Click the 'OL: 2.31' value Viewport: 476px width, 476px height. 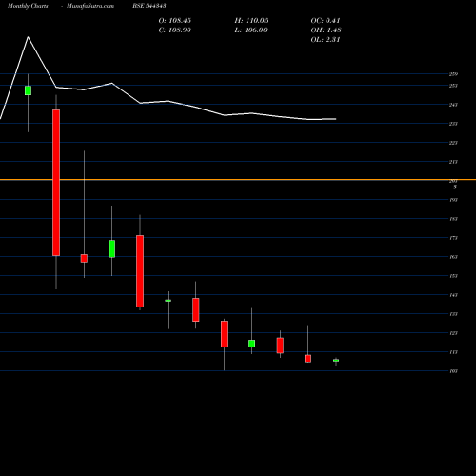(x=326, y=40)
